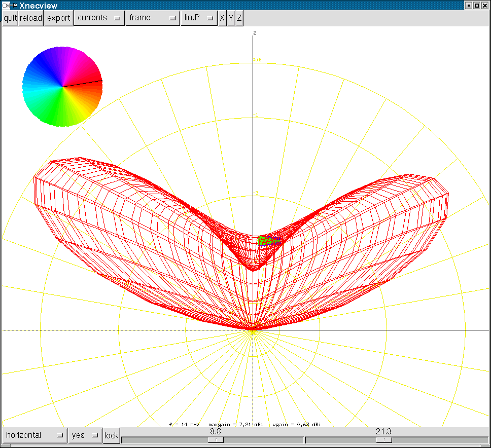491x448 pixels.
Task: View along the Y axis
Action: click(231, 18)
